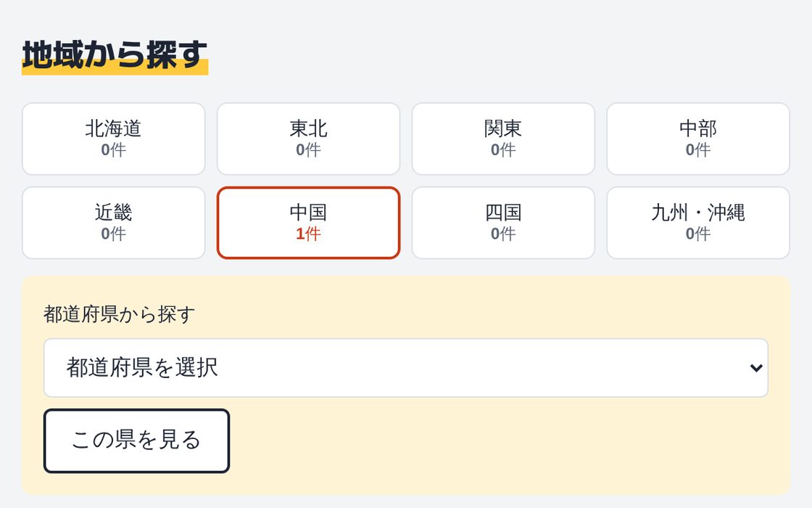Select the 東北 region card
Image resolution: width=812 pixels, height=508 pixels.
308,139
